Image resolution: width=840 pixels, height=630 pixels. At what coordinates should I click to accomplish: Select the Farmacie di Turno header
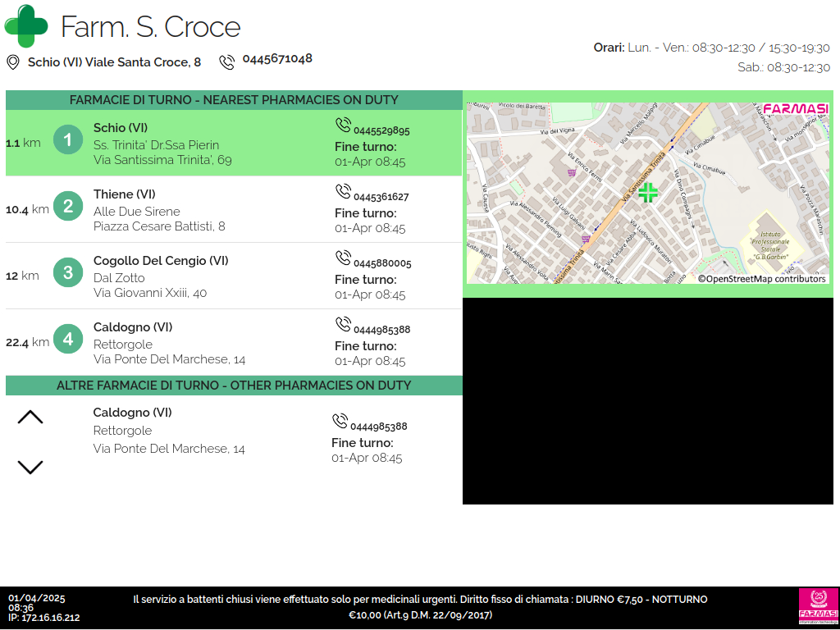[x=234, y=100]
